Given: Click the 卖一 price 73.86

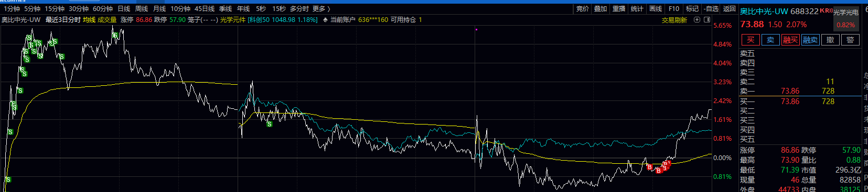Looking at the screenshot, I should (790, 91).
